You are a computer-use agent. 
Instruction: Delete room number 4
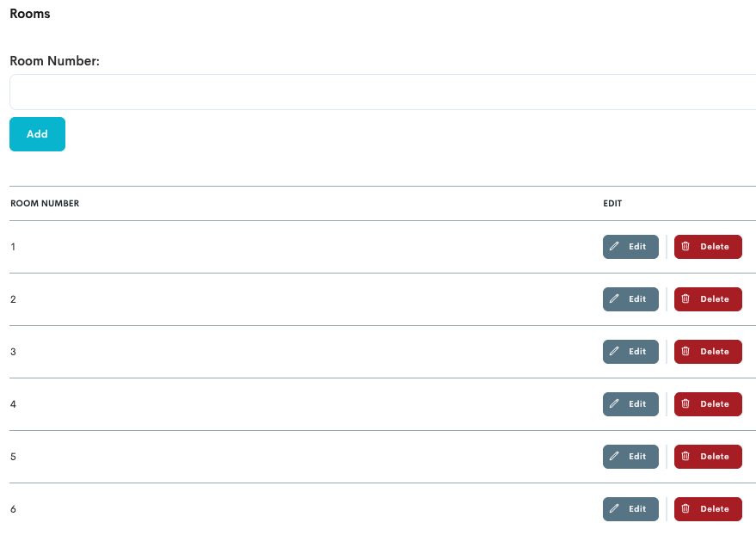[x=707, y=404]
